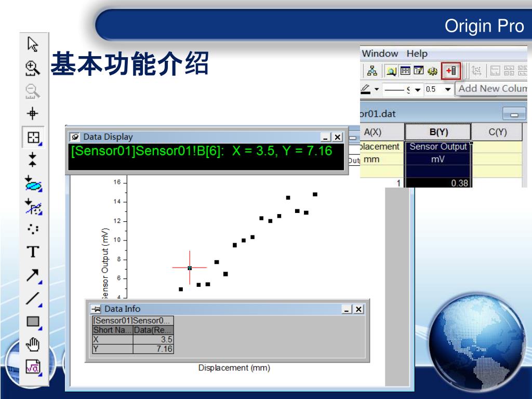The width and height of the screenshot is (532, 399).
Task: Click the Add New Columns button
Action: coord(451,71)
